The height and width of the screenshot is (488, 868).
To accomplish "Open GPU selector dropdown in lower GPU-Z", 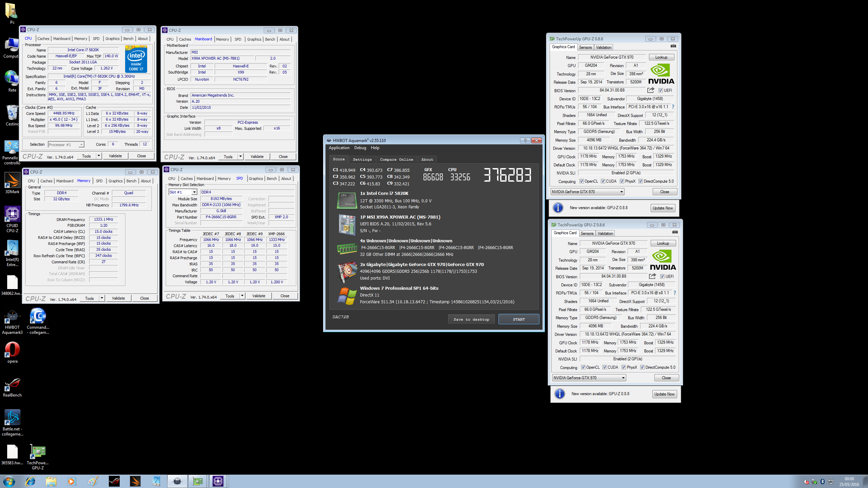I will pos(589,378).
